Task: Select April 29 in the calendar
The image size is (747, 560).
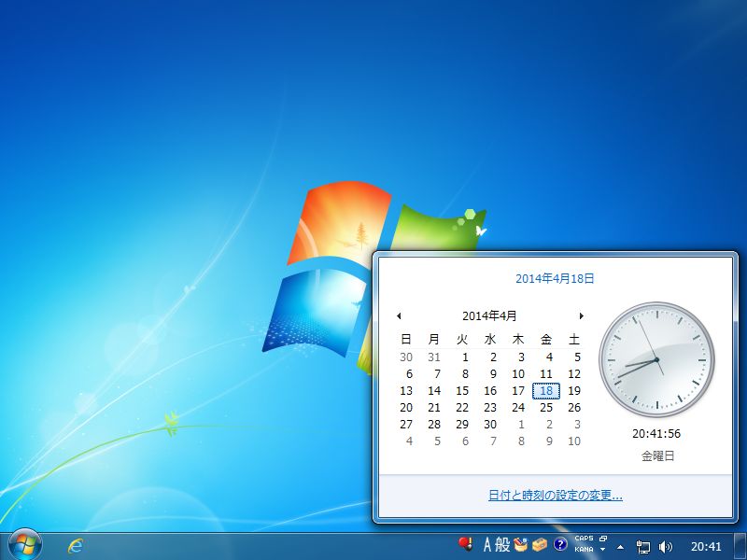Action: click(x=462, y=425)
